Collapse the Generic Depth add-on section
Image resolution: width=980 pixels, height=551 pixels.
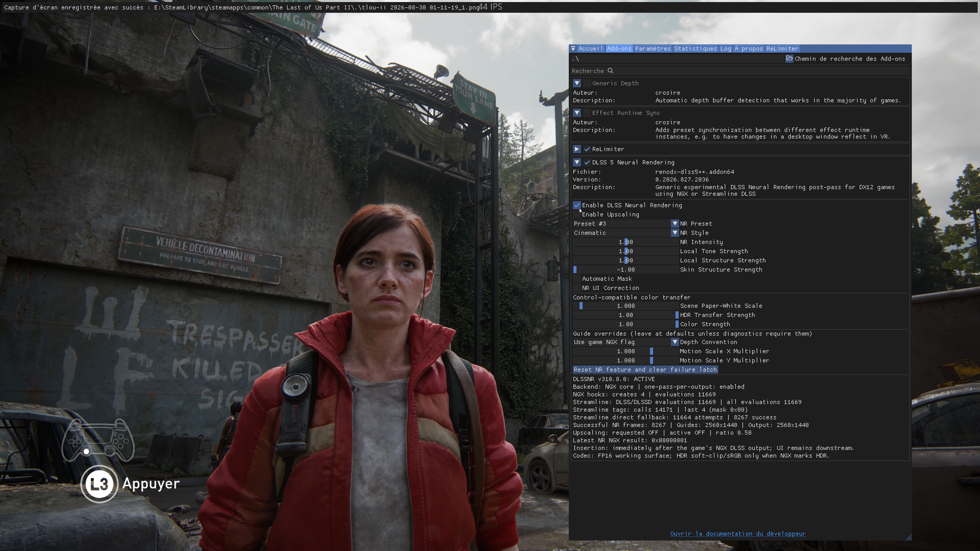[577, 83]
